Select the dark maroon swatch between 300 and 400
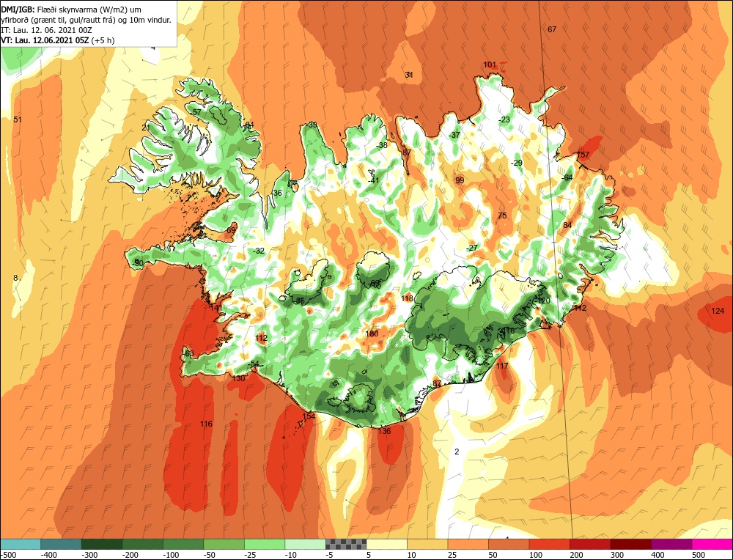The height and width of the screenshot is (560, 733). point(630,544)
